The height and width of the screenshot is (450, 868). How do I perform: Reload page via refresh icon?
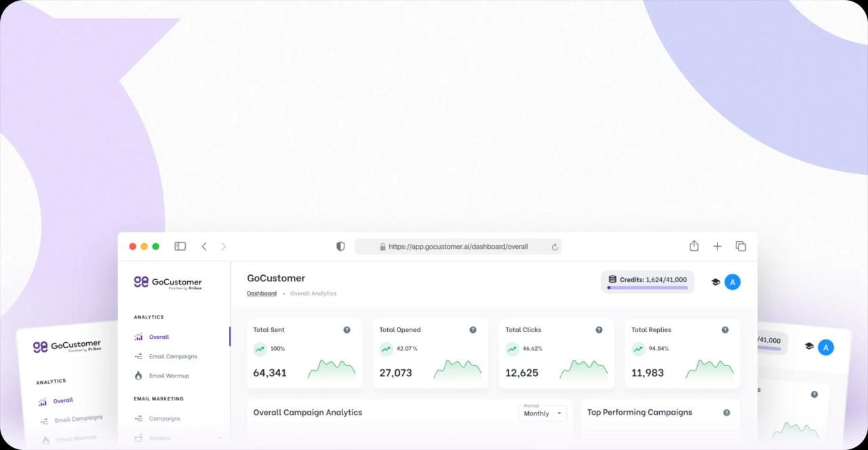555,247
